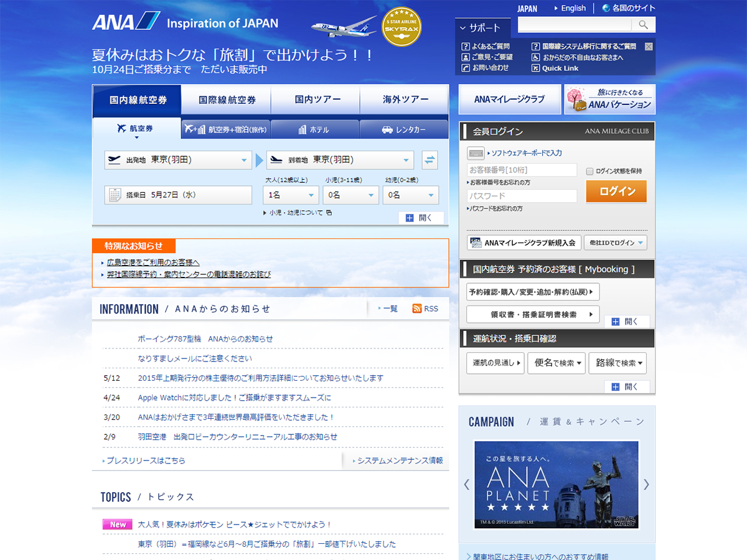The height and width of the screenshot is (560, 747).
Task: Open おからだの不自由なお客さまへ link
Action: [577, 57]
